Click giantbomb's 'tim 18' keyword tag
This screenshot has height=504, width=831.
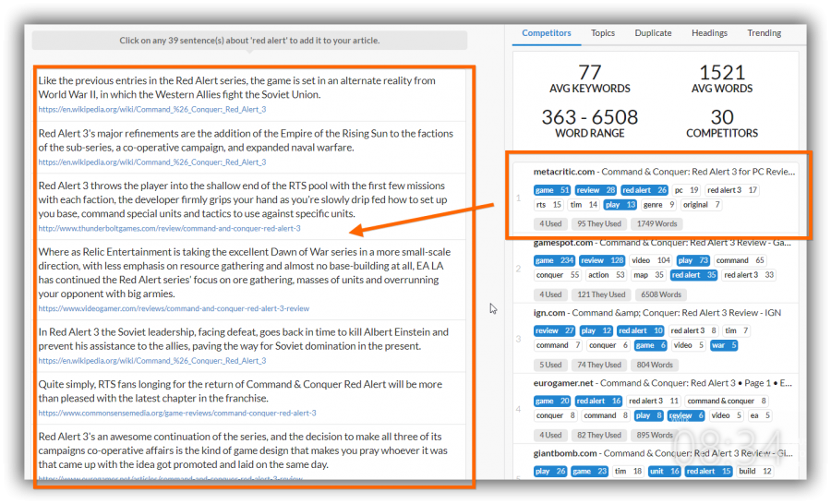628,472
